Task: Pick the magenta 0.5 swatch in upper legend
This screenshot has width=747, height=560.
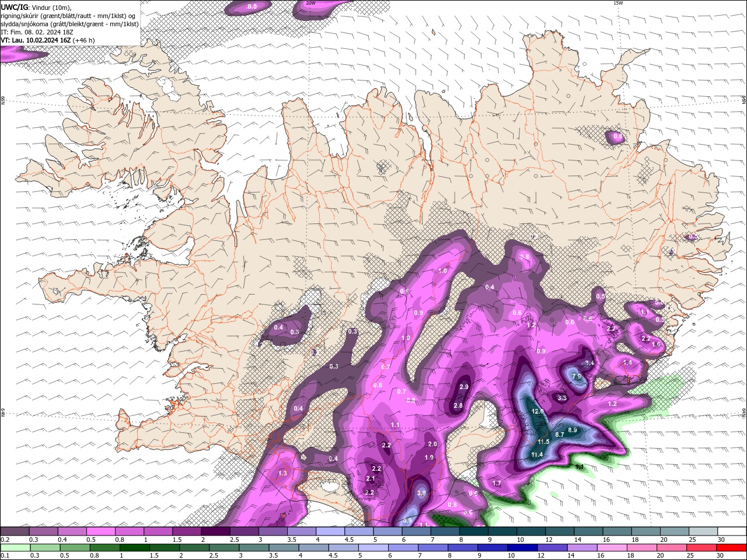Action: (100, 531)
